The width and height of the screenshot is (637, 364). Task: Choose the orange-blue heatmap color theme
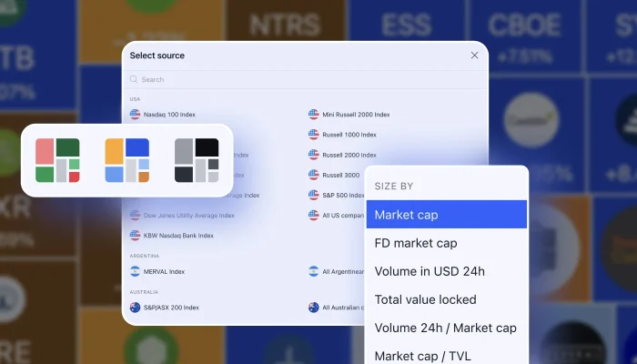pos(127,160)
